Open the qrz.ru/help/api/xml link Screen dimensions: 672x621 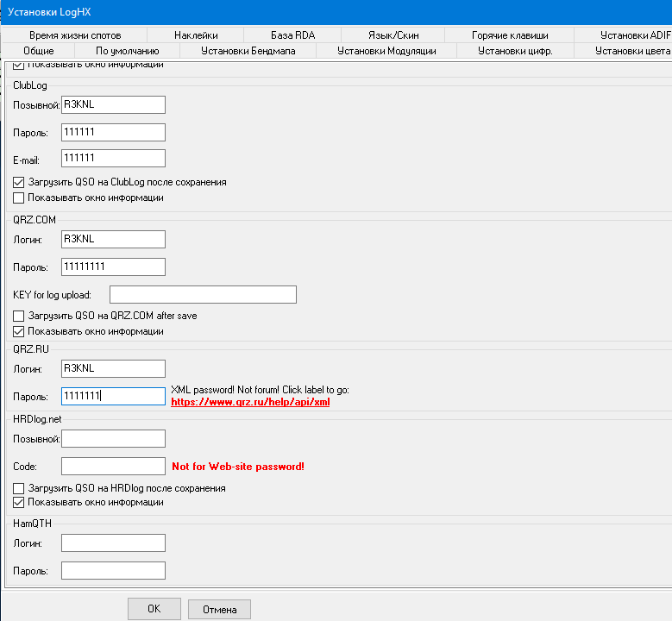point(250,402)
